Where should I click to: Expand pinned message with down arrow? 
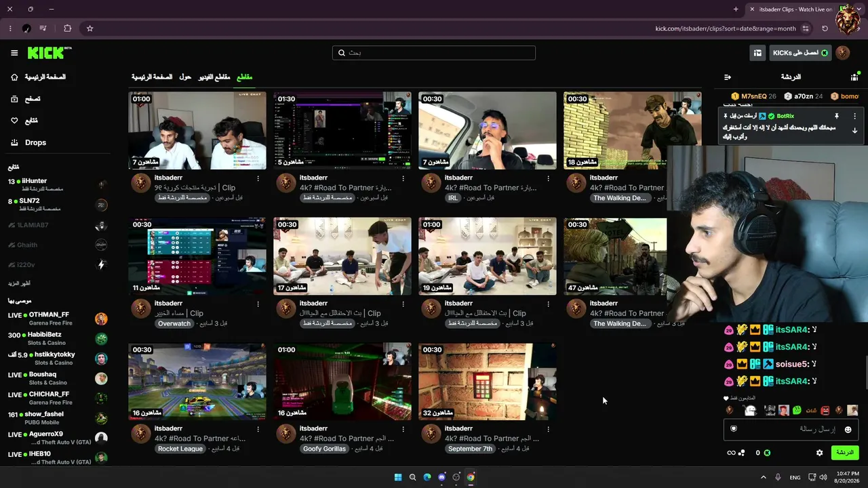(854, 130)
